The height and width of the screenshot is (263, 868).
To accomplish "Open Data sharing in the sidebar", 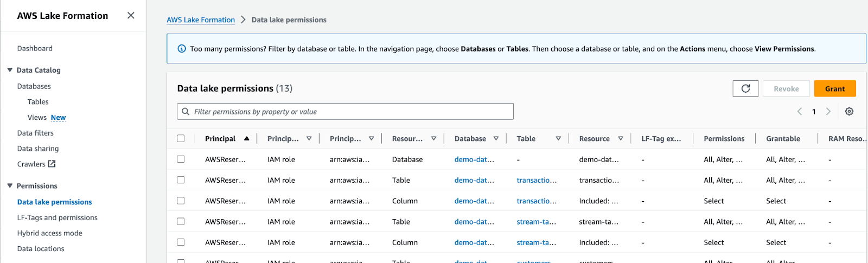I will coord(38,149).
